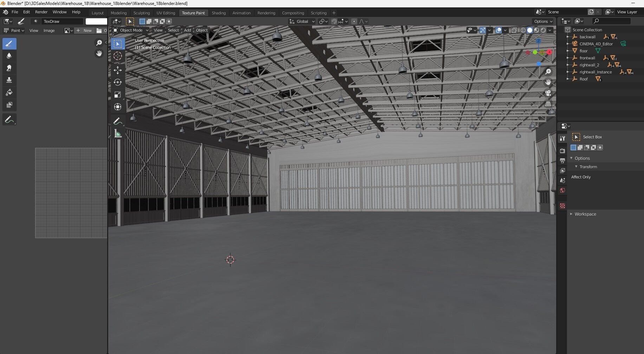Select the Smear tool in image editor

(x=9, y=68)
